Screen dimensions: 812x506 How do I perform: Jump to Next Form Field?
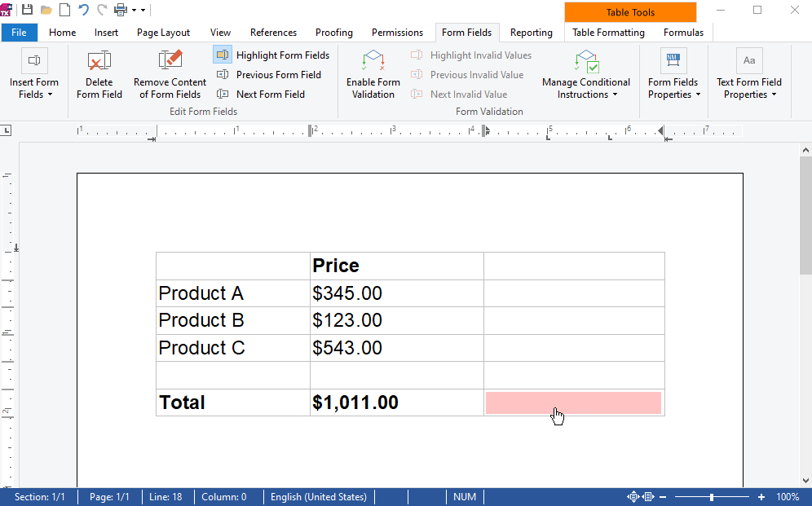point(261,95)
